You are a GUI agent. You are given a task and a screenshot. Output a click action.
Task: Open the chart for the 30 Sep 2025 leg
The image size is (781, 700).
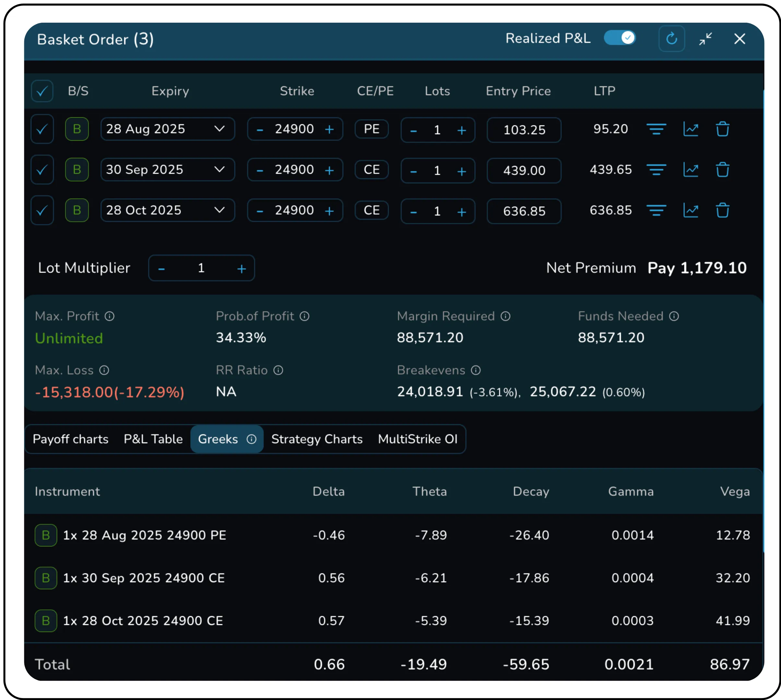pyautogui.click(x=691, y=169)
